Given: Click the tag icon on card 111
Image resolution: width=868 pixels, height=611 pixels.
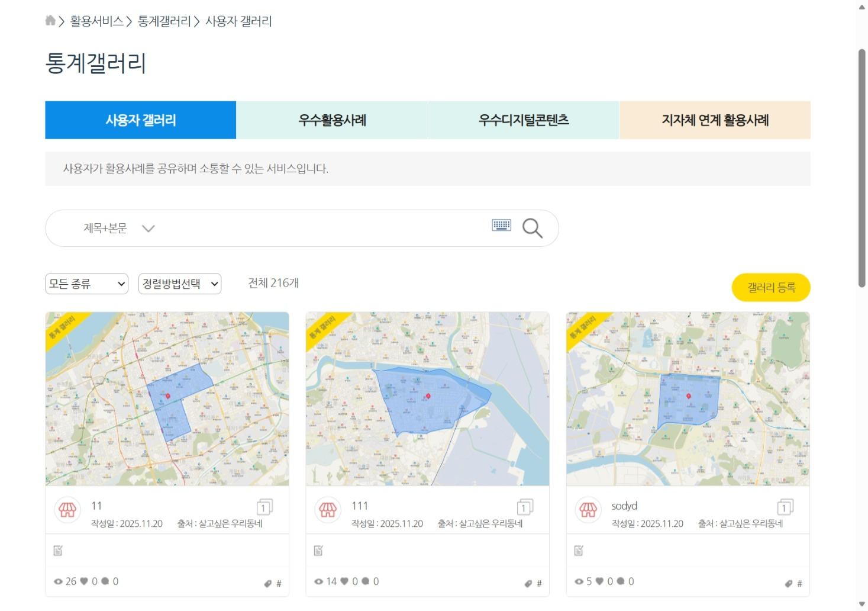Looking at the screenshot, I should pos(528,584).
